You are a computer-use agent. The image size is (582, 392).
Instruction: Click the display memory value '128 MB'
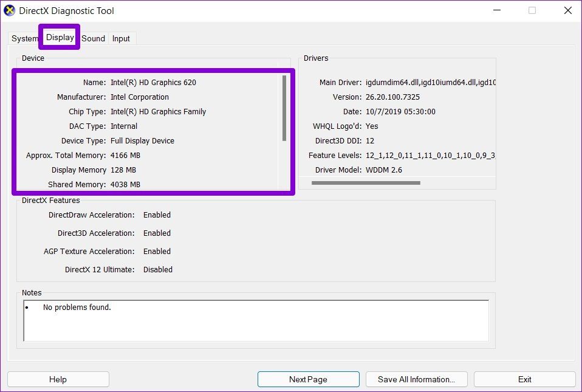click(x=123, y=170)
